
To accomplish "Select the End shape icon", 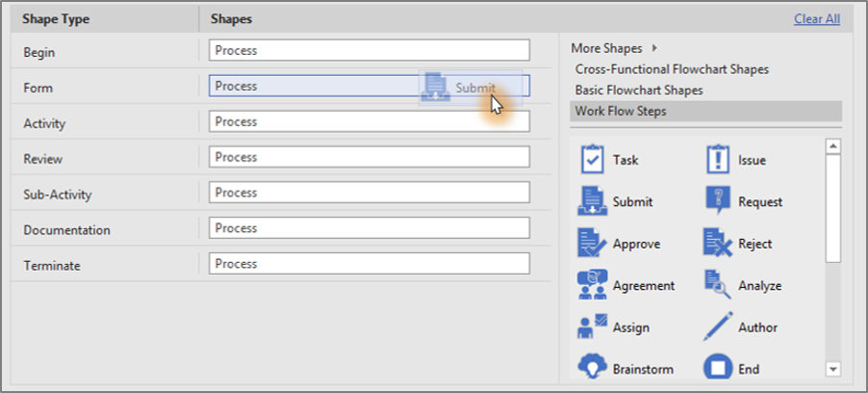I will (x=718, y=368).
